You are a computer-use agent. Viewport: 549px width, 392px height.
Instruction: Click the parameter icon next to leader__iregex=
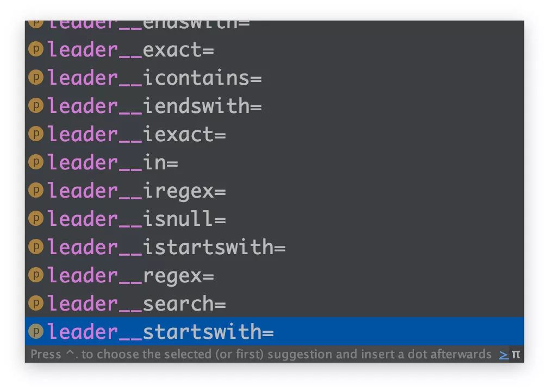click(x=36, y=190)
